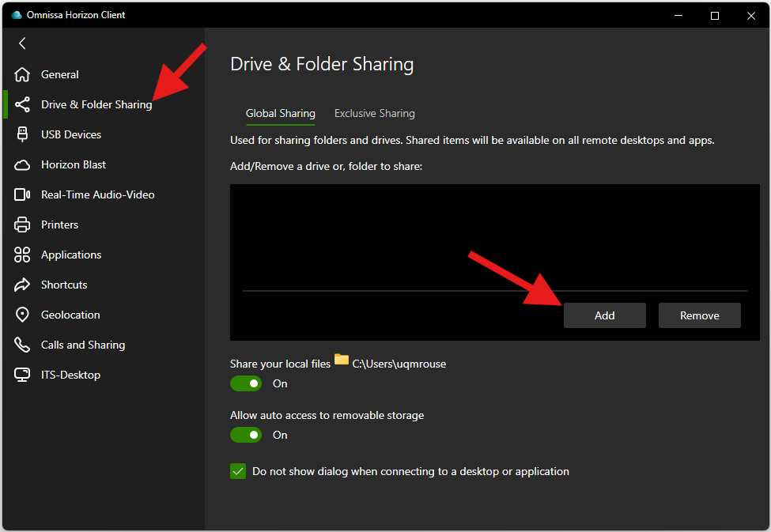Viewport: 771px width, 532px height.
Task: Switch to the Exclusive Sharing tab
Action: click(374, 113)
